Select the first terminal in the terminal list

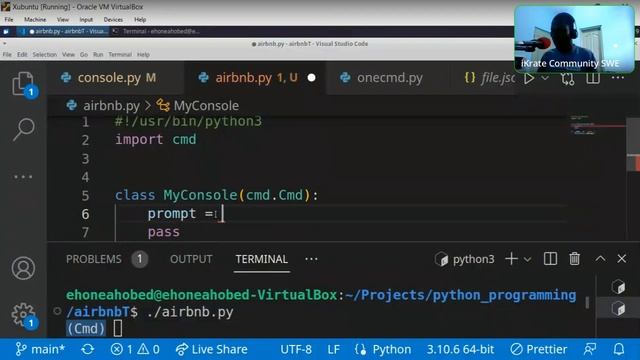click(618, 287)
